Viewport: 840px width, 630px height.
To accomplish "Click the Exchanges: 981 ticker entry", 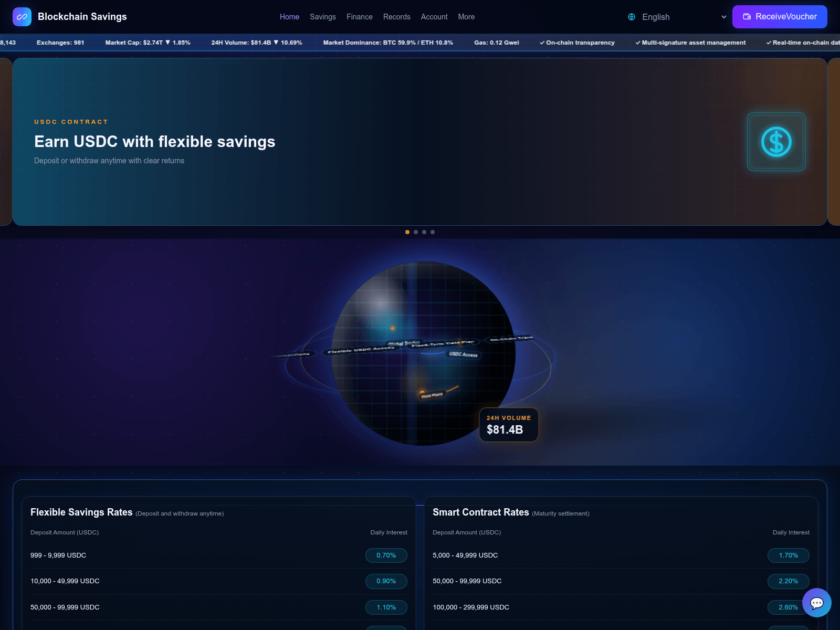I will (x=60, y=43).
